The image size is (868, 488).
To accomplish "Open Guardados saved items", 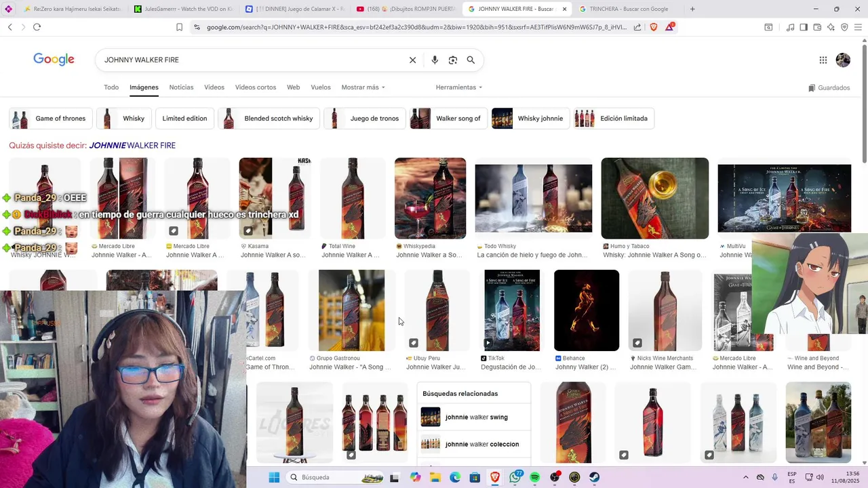I will pyautogui.click(x=829, y=88).
